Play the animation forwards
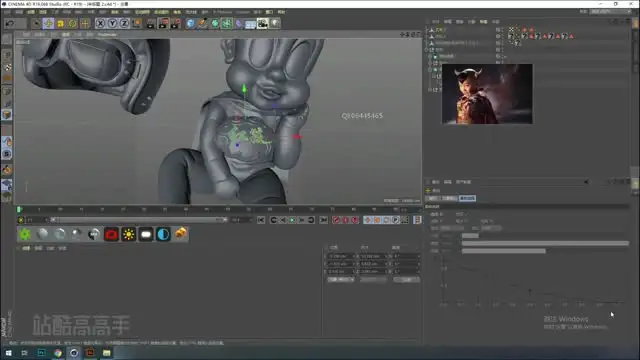Screen dimensions: 640x360 pos(292,220)
